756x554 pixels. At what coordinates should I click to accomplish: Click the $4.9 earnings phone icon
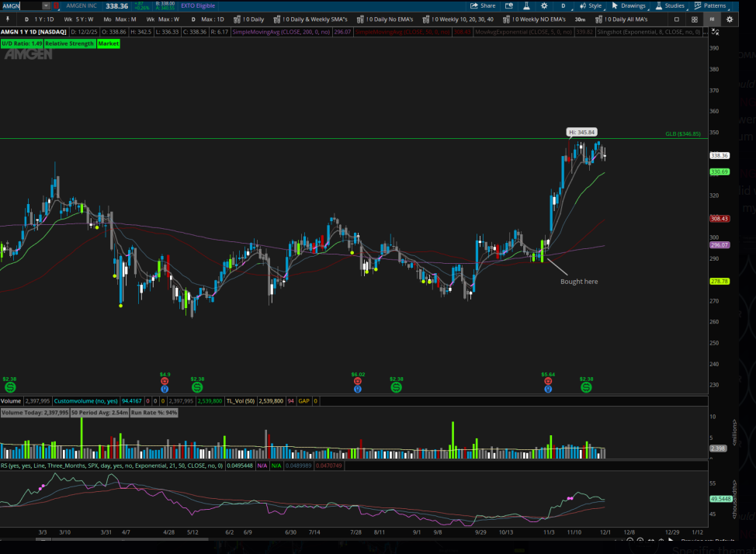(x=165, y=382)
